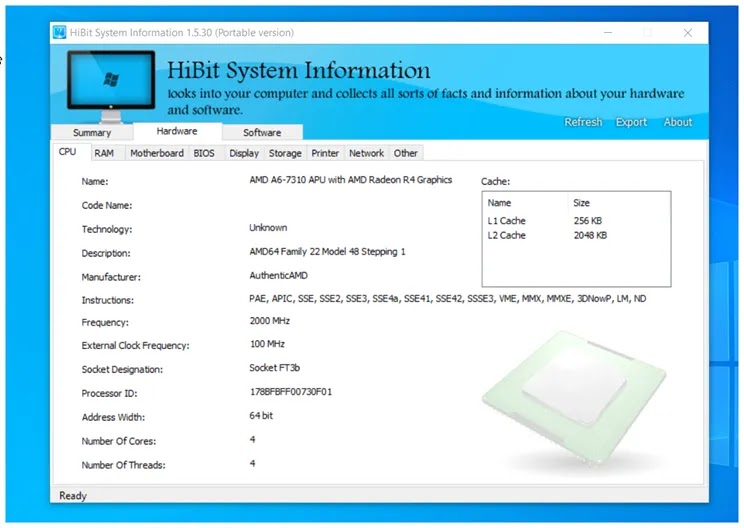Click the processor chip illustration

pos(574,398)
